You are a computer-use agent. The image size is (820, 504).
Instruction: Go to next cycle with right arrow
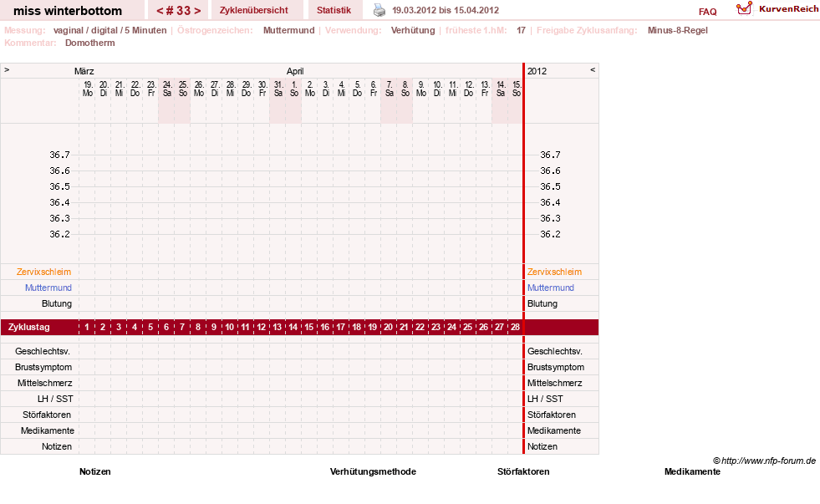click(x=197, y=11)
